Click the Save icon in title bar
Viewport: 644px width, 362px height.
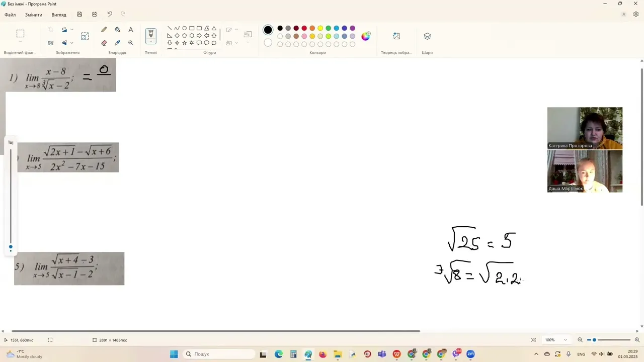79,15
